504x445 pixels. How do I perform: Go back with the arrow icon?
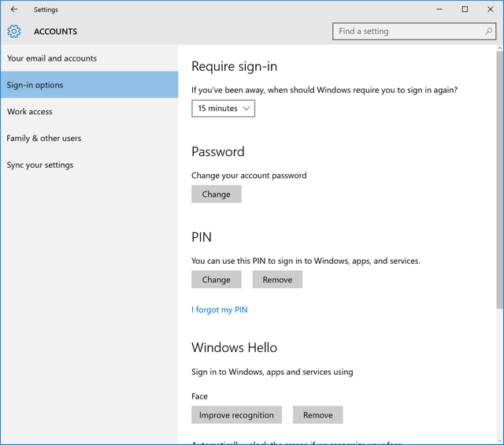[x=14, y=9]
